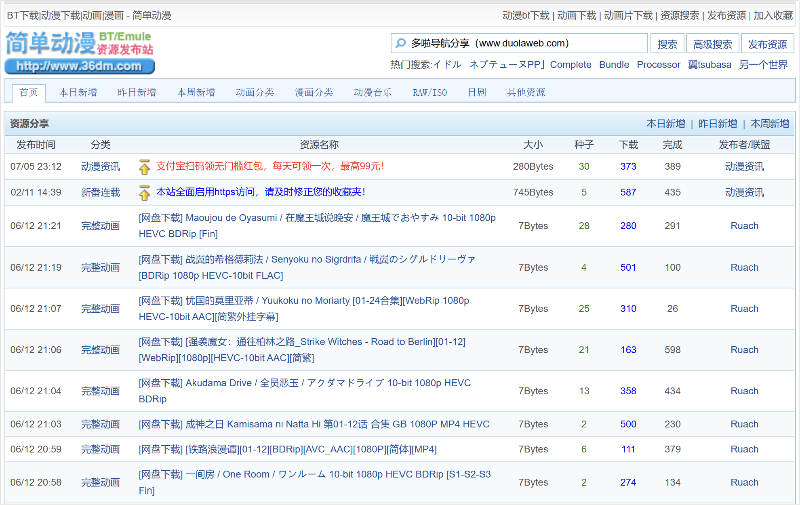This screenshot has width=800, height=505.
Task: Open 铁路浪漫谭 01-12 BDRip link
Action: [x=287, y=449]
